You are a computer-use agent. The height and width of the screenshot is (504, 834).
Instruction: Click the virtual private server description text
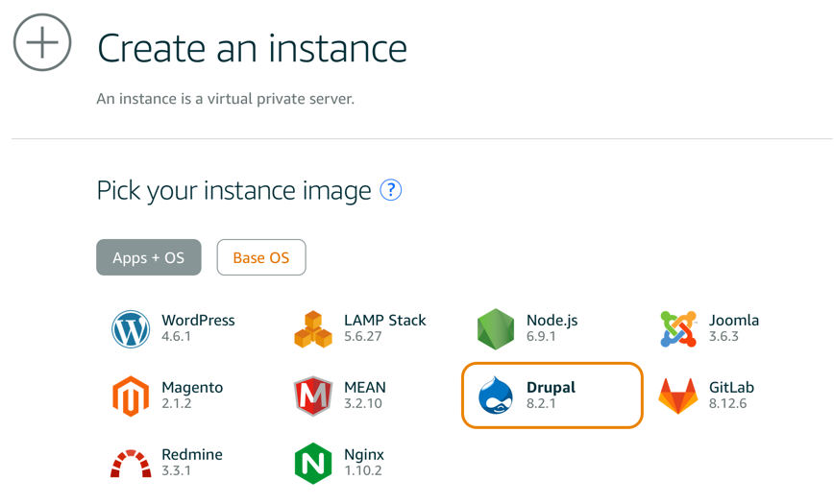tap(226, 99)
